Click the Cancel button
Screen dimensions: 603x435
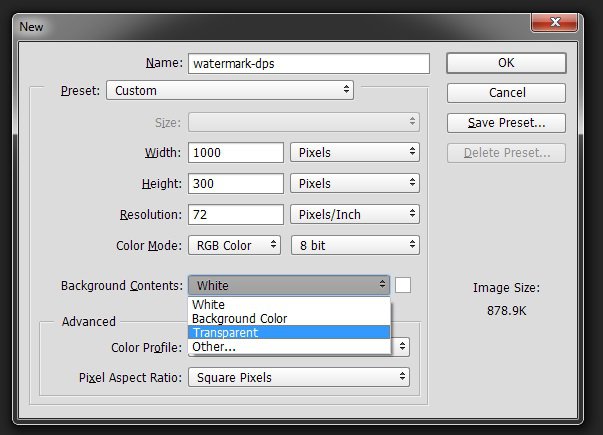pyautogui.click(x=505, y=93)
